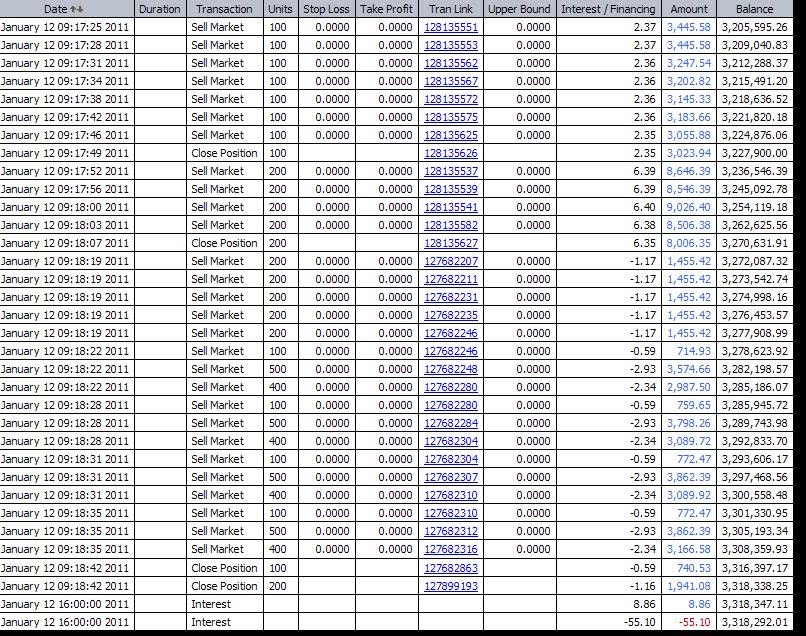Image resolution: width=806 pixels, height=636 pixels.
Task: Select balance value 3,318,292.01
Action: coord(755,622)
